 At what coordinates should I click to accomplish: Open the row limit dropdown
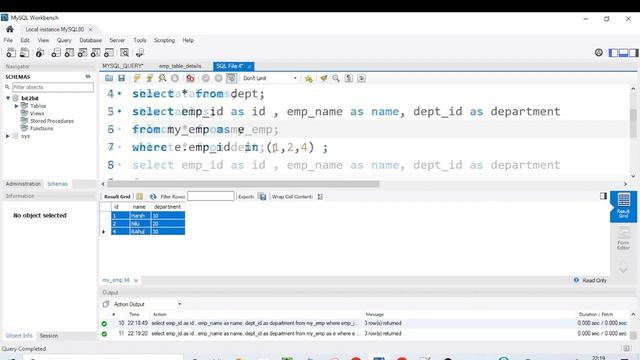269,78
